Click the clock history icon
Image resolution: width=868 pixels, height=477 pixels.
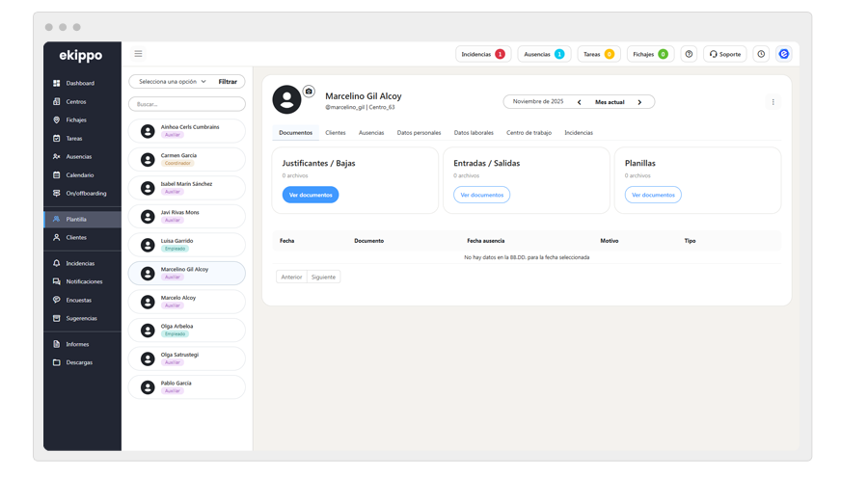[761, 54]
